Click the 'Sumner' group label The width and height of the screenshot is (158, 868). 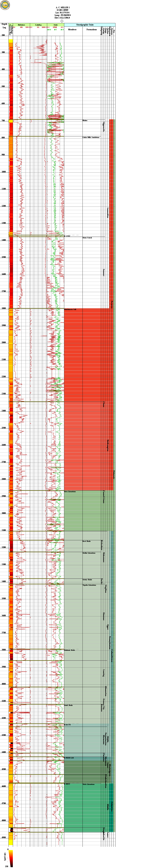tap(103, 272)
